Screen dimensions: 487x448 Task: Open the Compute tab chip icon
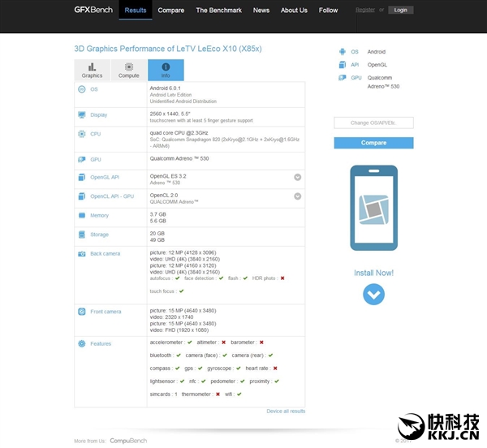(x=129, y=67)
